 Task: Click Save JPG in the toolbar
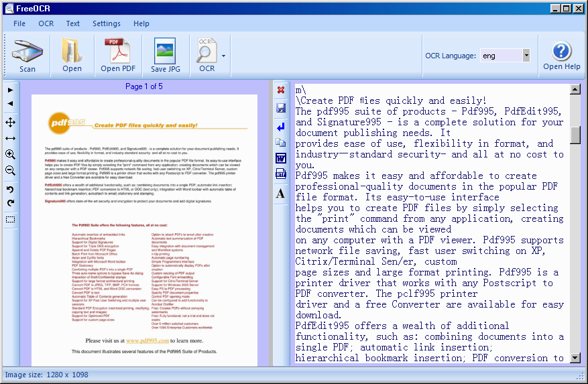[x=166, y=56]
